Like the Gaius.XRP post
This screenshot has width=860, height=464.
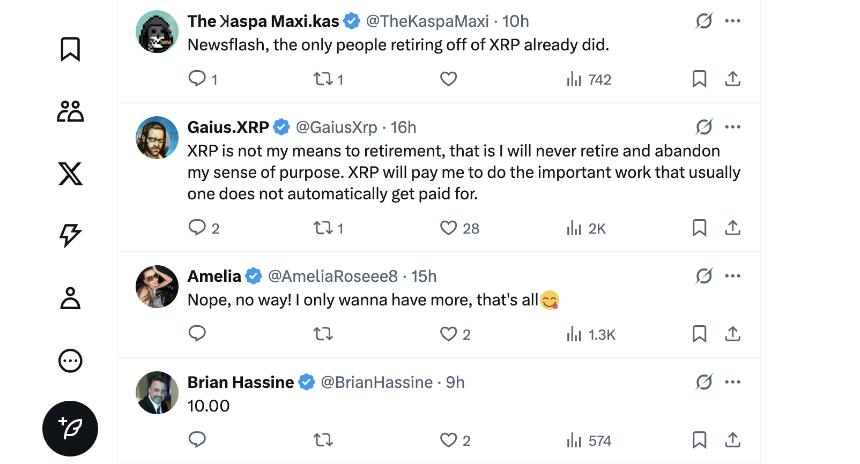pyautogui.click(x=449, y=228)
